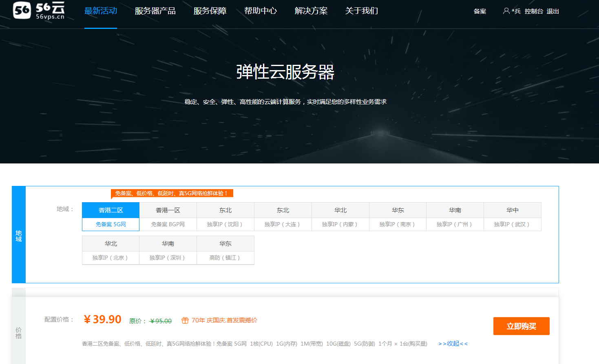Click the user profile icon beside *兵

505,11
